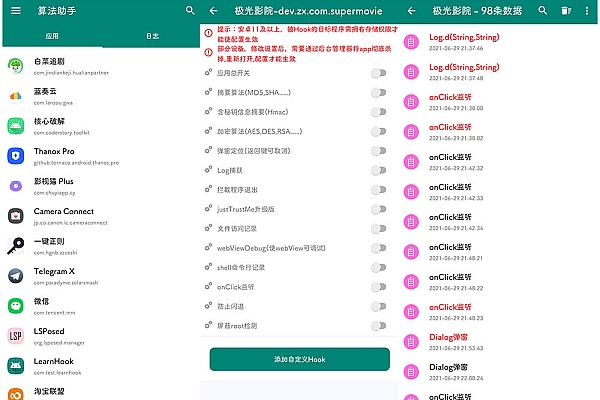Screen dimensions: 600x400
Task: Enable the onClick监听 switch
Action: point(379,287)
